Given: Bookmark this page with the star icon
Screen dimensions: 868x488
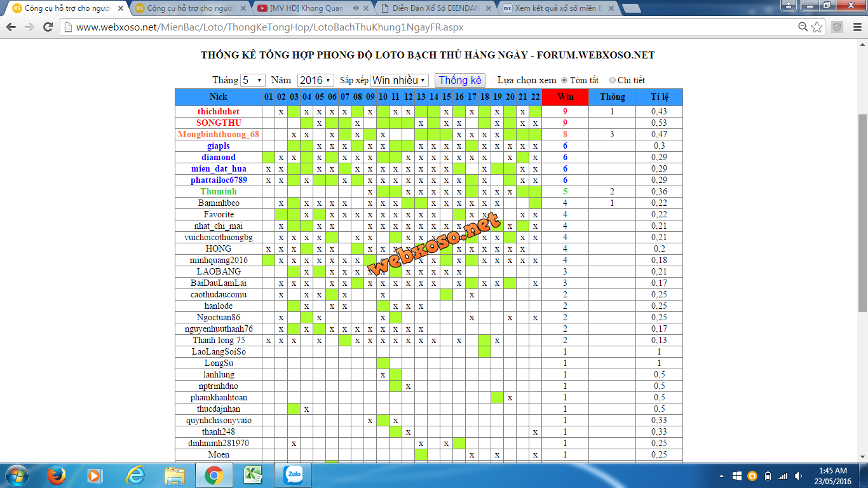Looking at the screenshot, I should pos(817,27).
